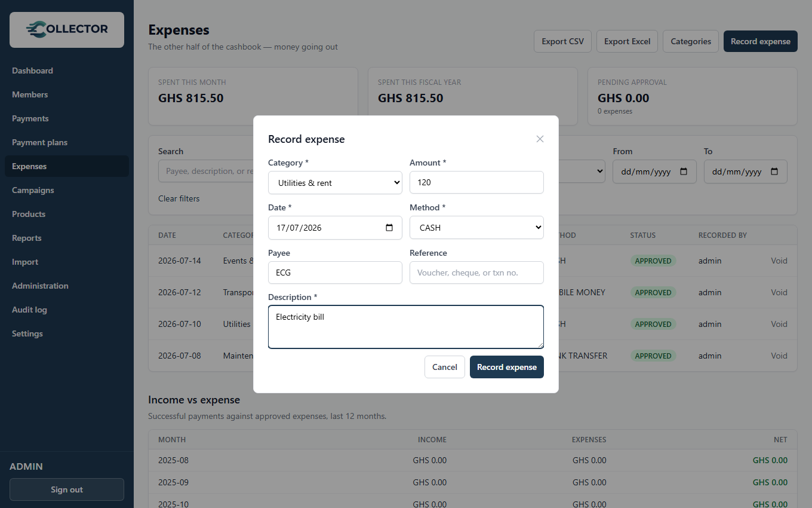Click the Payee field containing ECG

pos(335,273)
